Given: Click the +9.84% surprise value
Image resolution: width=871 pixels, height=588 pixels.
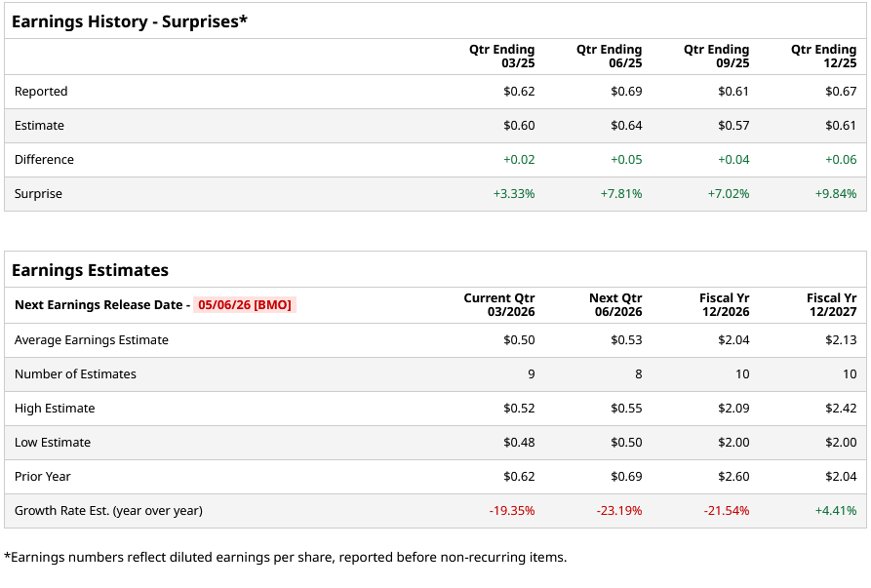Looking at the screenshot, I should [x=836, y=194].
